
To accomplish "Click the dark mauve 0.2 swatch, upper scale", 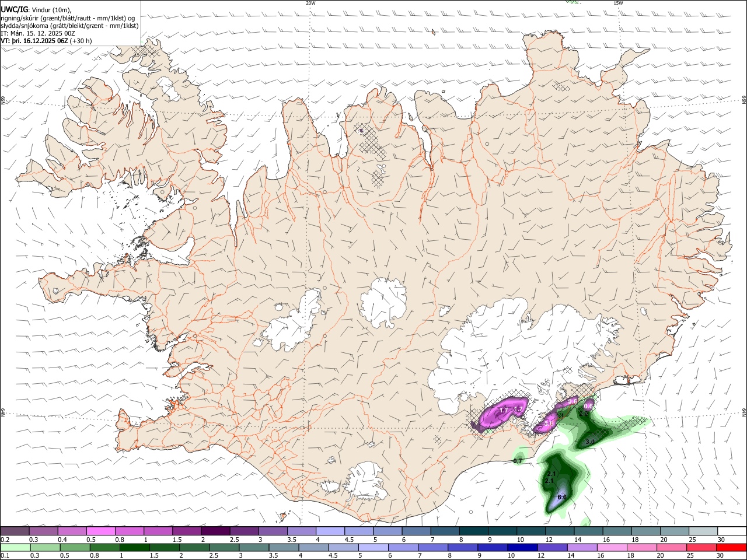I will (x=15, y=531).
